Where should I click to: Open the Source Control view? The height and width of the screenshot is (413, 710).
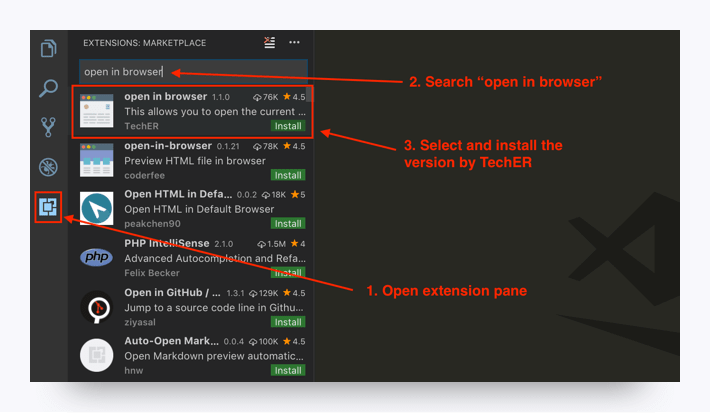[x=48, y=127]
